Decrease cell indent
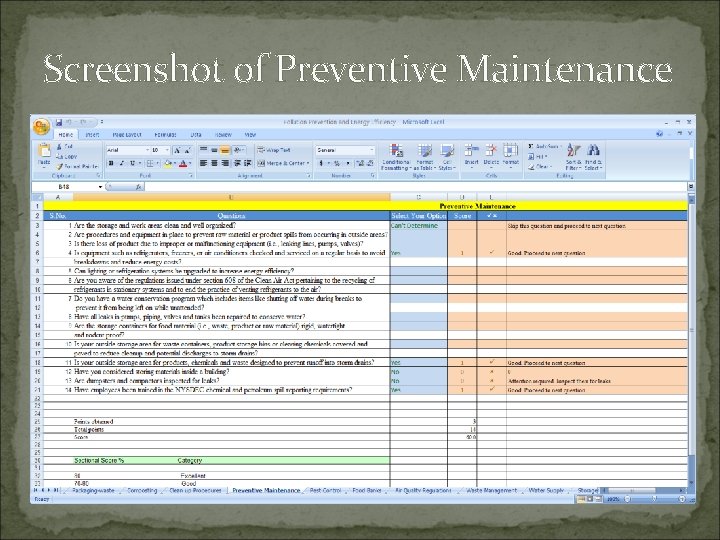The width and height of the screenshot is (720, 540). pos(237,163)
